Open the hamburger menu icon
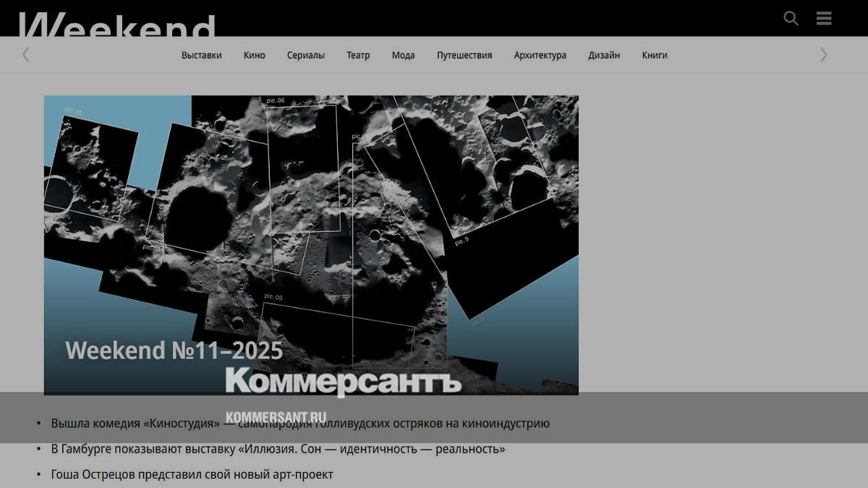 pos(824,19)
